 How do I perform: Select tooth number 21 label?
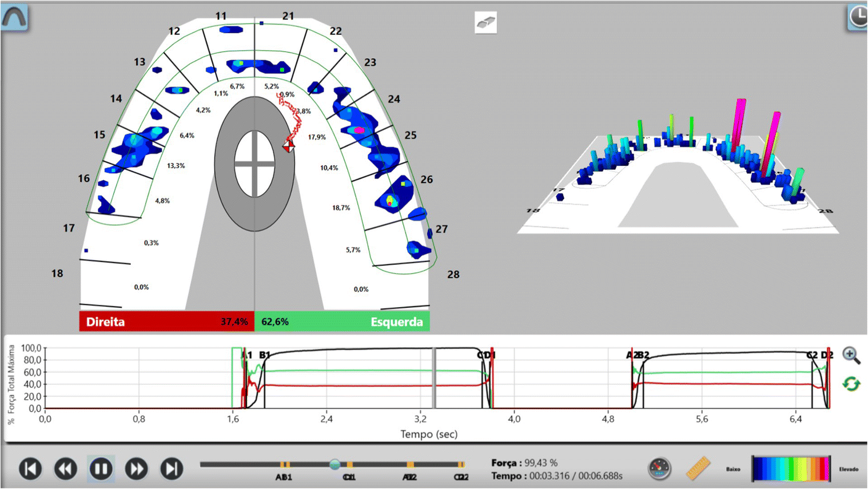288,16
